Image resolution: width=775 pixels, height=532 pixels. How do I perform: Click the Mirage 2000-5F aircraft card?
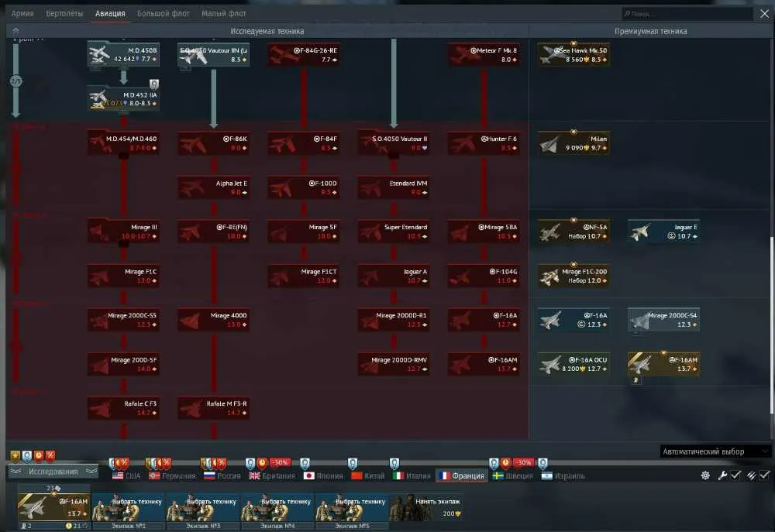click(x=123, y=364)
